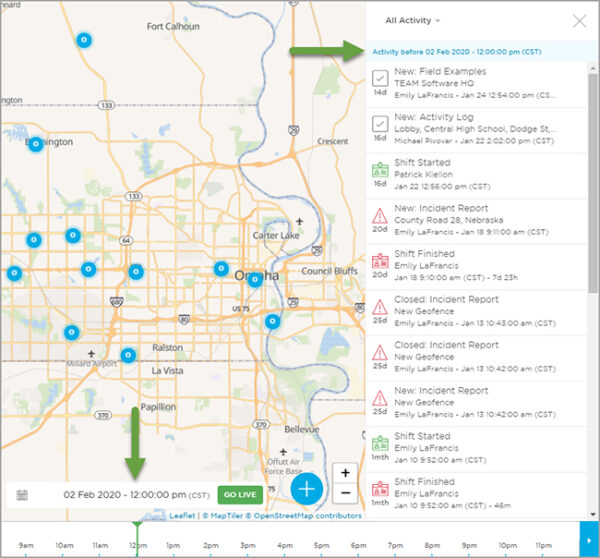
Task: Click warning icon for County Road 28 incident
Action: click(x=380, y=215)
